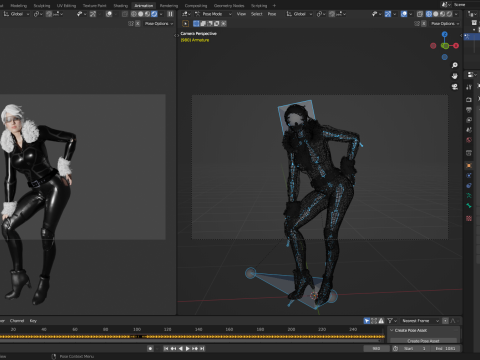Select rendered shading in left viewport
Screen dimensions: 480x360
tap(154, 14)
